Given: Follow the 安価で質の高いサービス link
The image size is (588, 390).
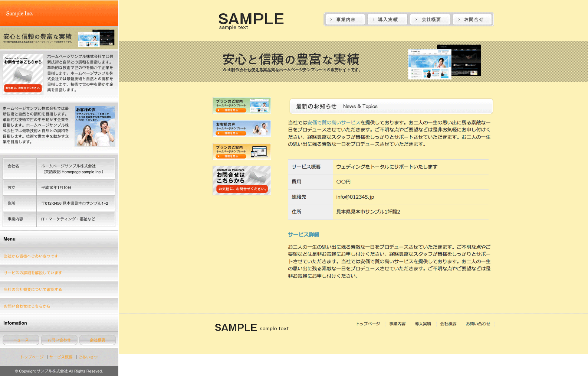Looking at the screenshot, I should click(334, 123).
